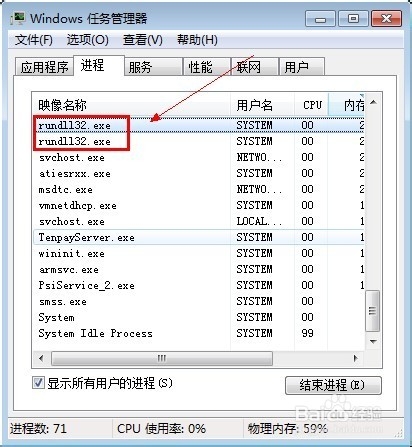Click the horizontal scrollbar thumb
This screenshot has height=447, width=412.
162,358
